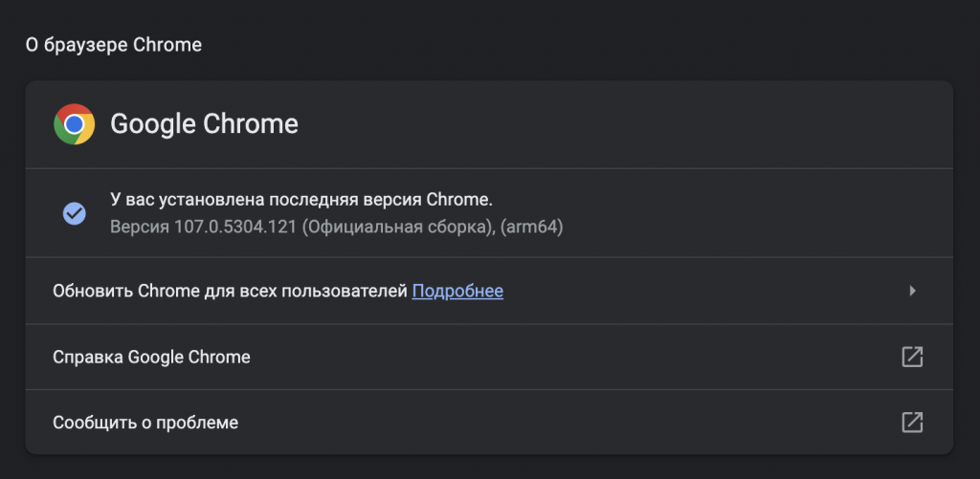The width and height of the screenshot is (980, 479).
Task: Open the Подробнее link
Action: click(x=457, y=291)
